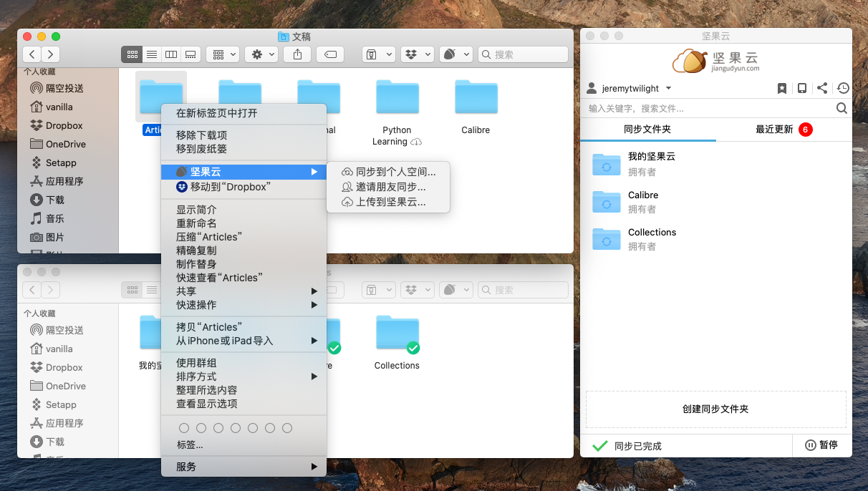
Task: Switch 文稿 window to gallery view
Action: [x=191, y=54]
